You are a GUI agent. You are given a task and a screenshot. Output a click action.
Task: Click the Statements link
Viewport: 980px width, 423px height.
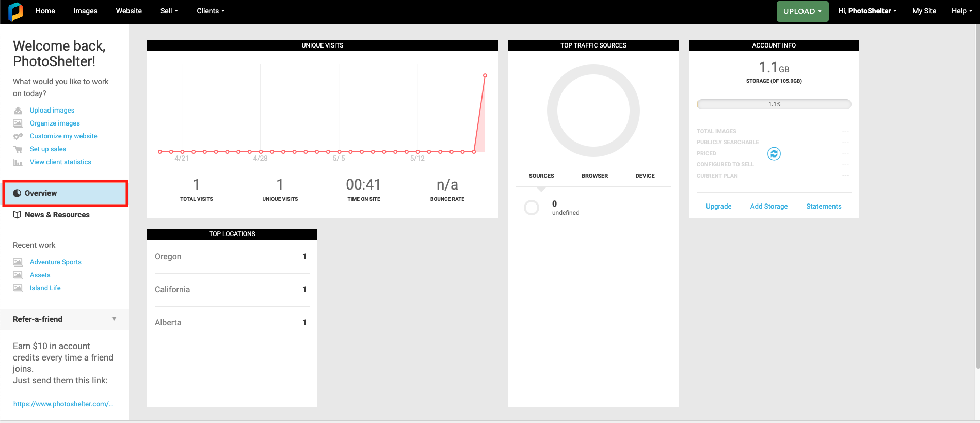[x=824, y=207]
